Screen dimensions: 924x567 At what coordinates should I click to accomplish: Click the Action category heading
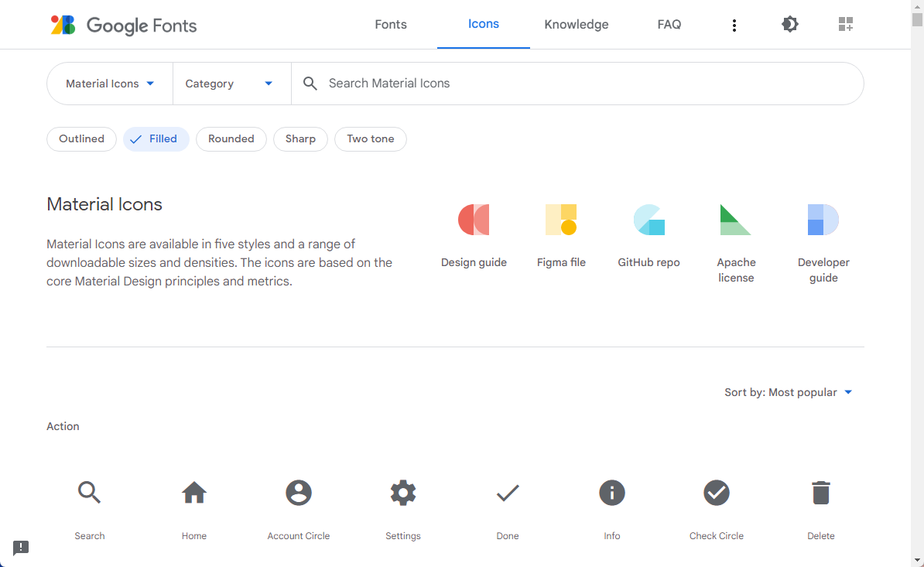(63, 426)
